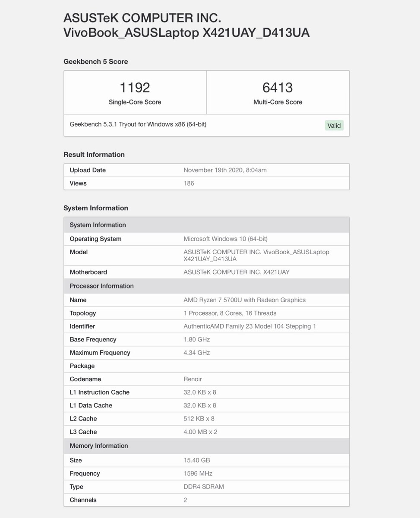Viewport: 420px width, 518px height.
Task: Click the Processor Information section header
Action: (x=101, y=286)
